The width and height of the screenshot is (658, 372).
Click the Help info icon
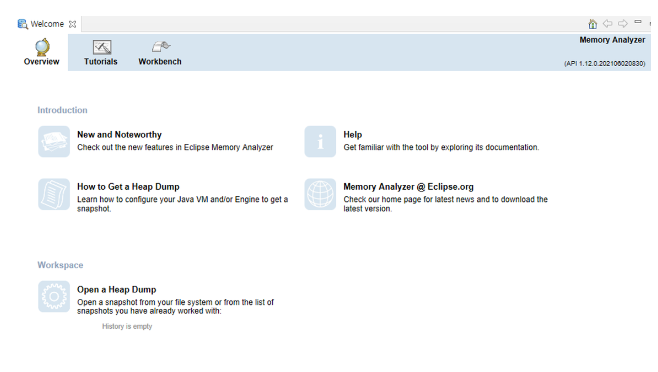(x=320, y=141)
